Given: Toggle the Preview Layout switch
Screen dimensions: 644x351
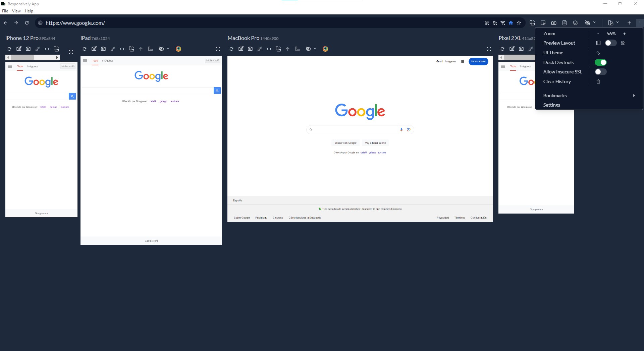Looking at the screenshot, I should [x=610, y=43].
